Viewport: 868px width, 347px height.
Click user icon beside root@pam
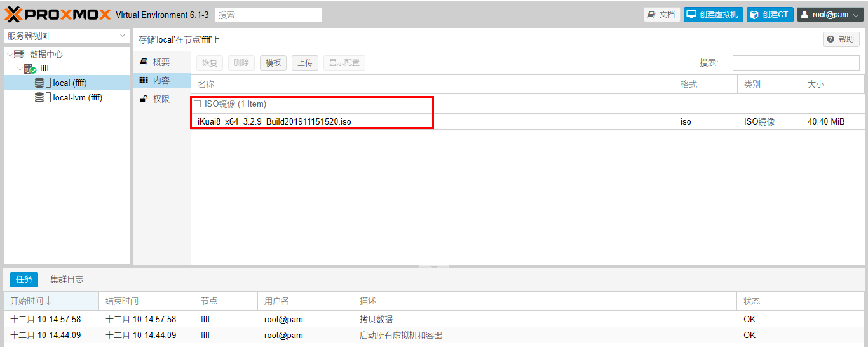coord(805,14)
